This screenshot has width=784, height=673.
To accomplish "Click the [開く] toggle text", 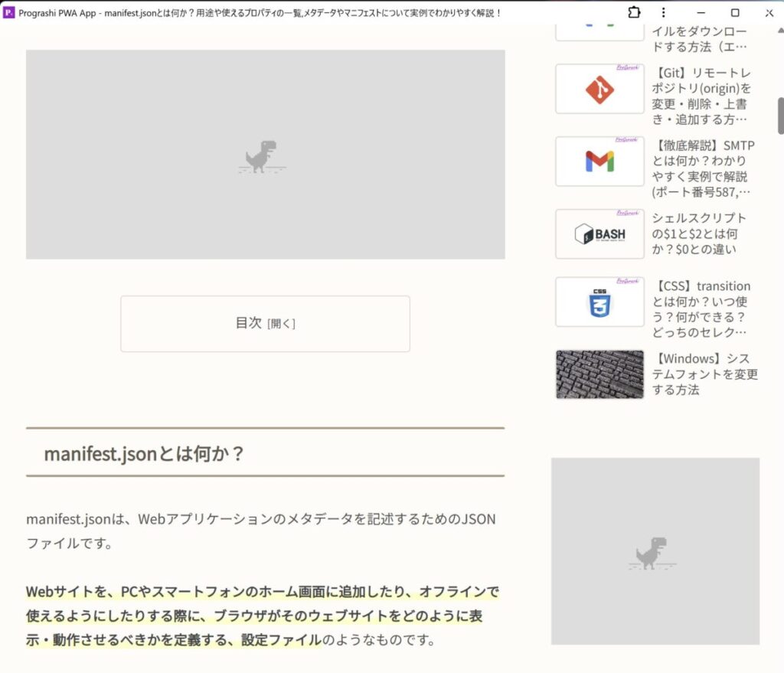I will (281, 324).
